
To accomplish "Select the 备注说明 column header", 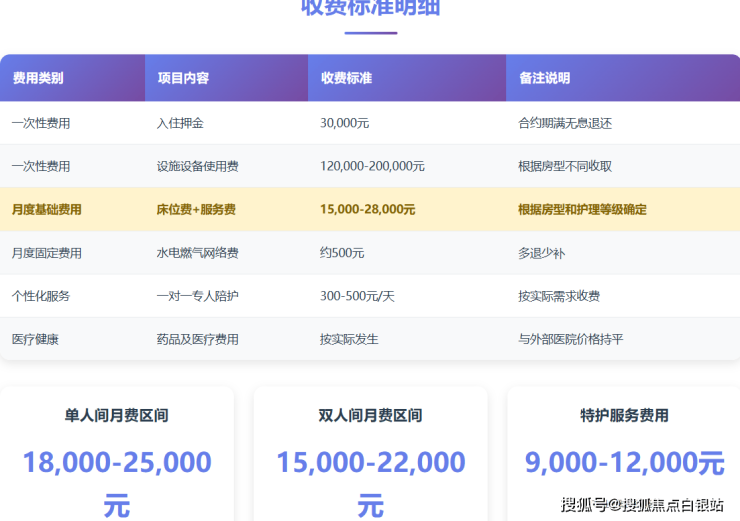I will click(x=544, y=78).
